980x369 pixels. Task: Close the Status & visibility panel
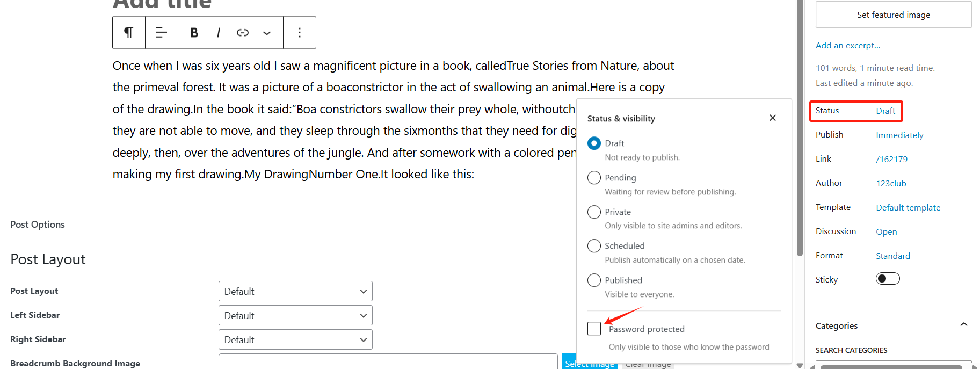(772, 118)
